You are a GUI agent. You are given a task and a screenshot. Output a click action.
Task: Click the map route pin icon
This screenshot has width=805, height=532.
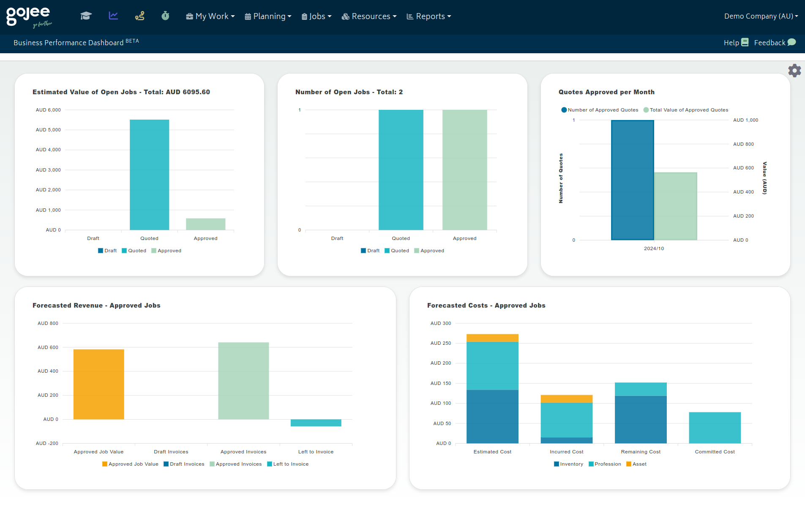(139, 16)
